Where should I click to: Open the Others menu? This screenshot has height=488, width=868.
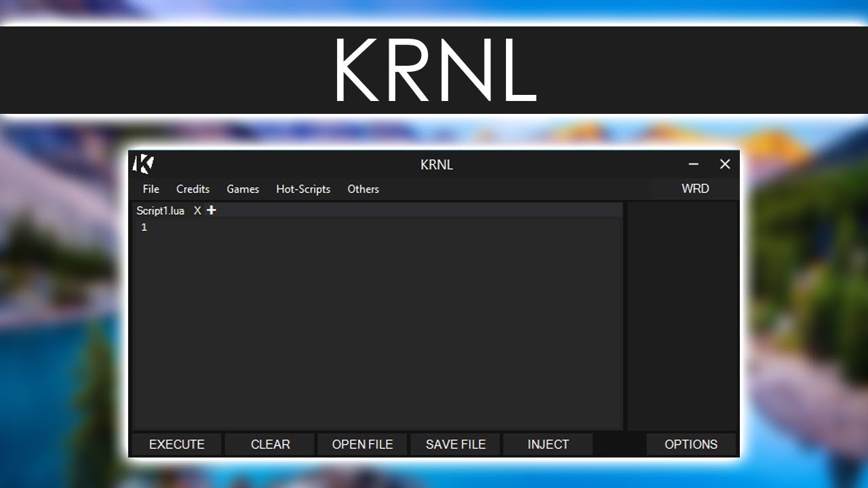coord(363,189)
